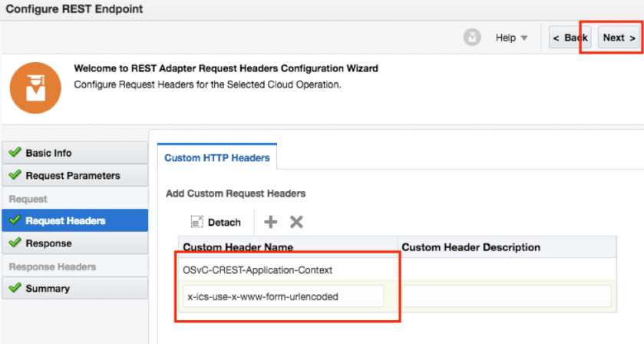Go to the Next wizard page

tap(619, 38)
